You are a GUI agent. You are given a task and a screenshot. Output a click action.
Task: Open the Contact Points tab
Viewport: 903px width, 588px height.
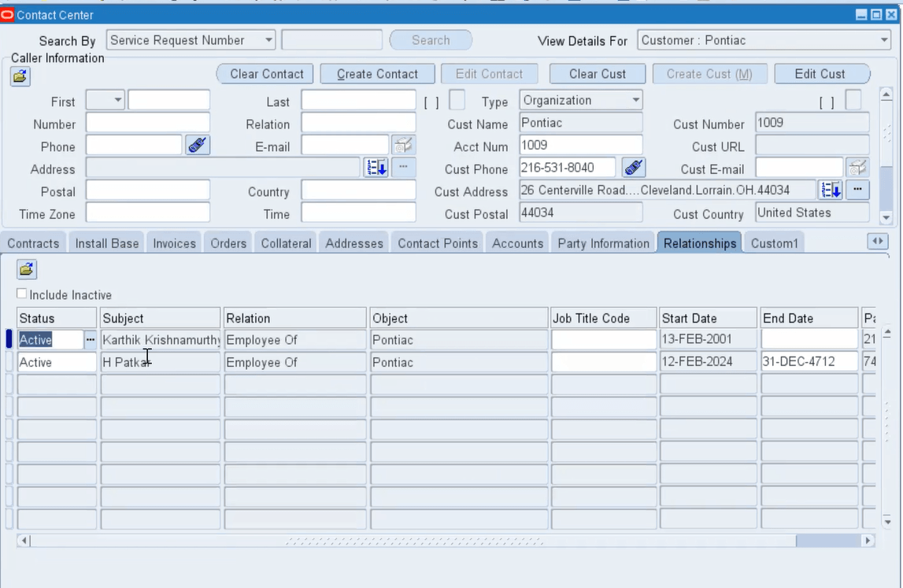[438, 243]
